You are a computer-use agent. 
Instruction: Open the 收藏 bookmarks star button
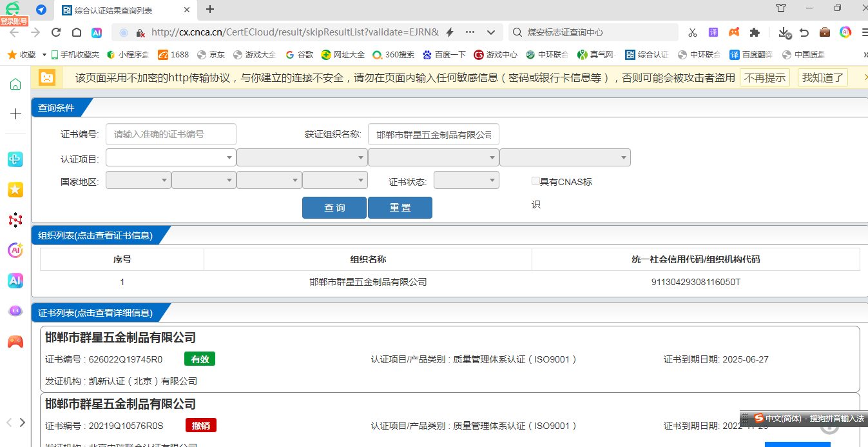click(x=21, y=55)
